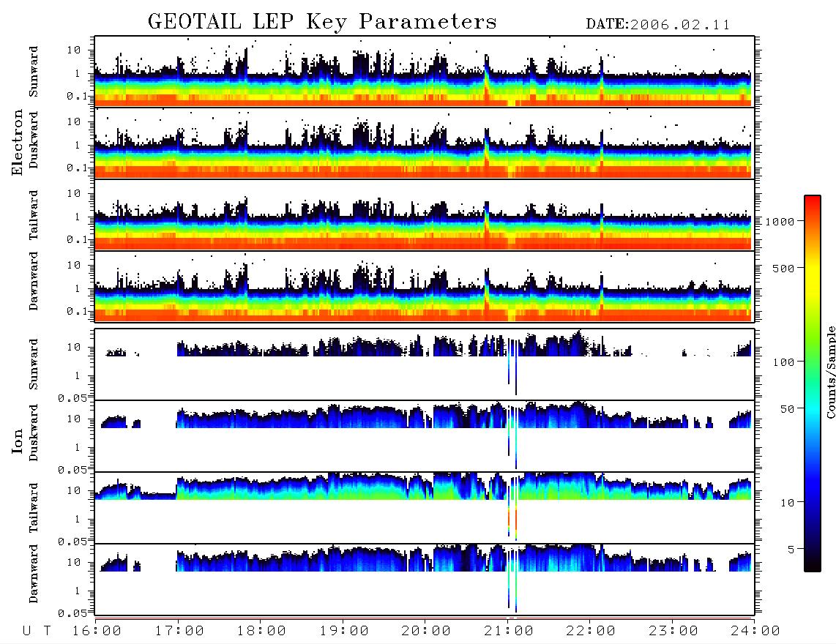Select the Ion Tailward panel label
The image size is (836, 644).
point(34,508)
